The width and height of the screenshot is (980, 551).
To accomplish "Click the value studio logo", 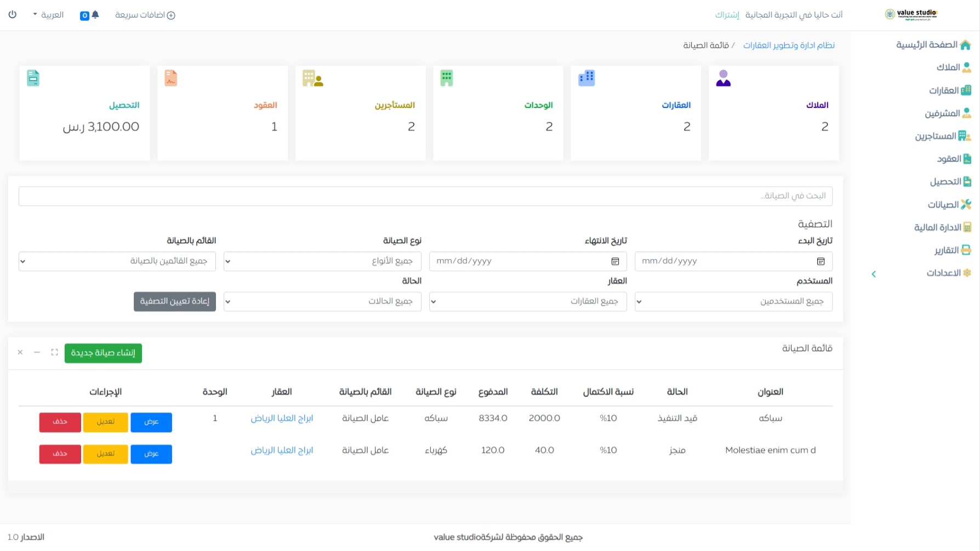I will click(911, 14).
